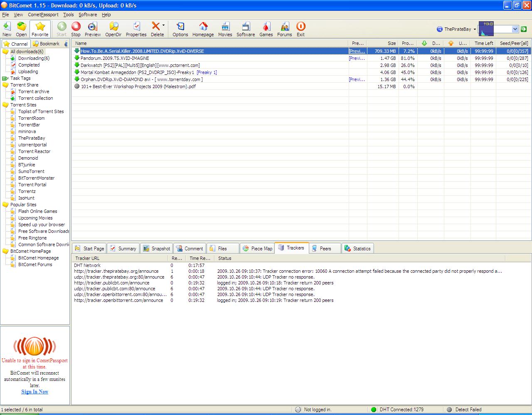
Task: Click Preview link for Pandorum.2009.TS.XVID-IMAGINE
Action: pyautogui.click(x=357, y=58)
